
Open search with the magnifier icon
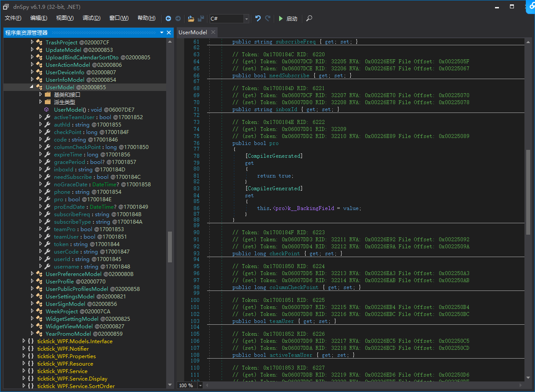(x=309, y=18)
